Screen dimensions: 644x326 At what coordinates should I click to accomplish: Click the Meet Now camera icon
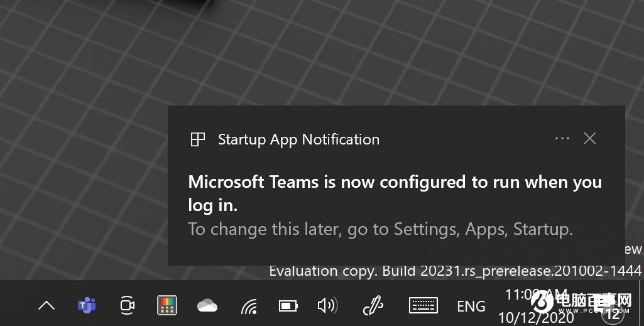(x=128, y=305)
